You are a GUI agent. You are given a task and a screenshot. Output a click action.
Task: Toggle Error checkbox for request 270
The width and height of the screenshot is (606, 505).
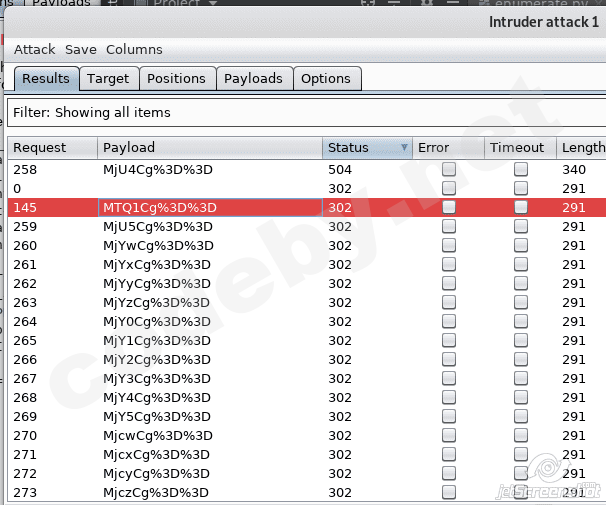[449, 435]
